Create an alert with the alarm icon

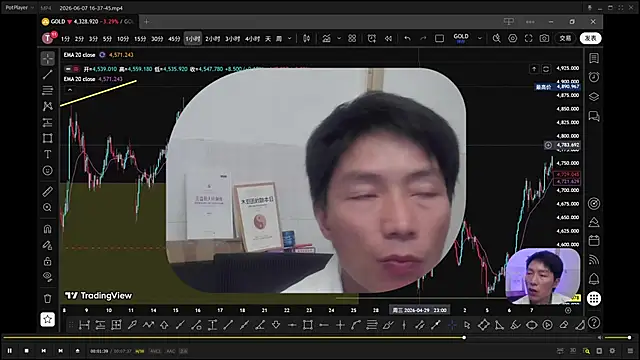pos(372,38)
